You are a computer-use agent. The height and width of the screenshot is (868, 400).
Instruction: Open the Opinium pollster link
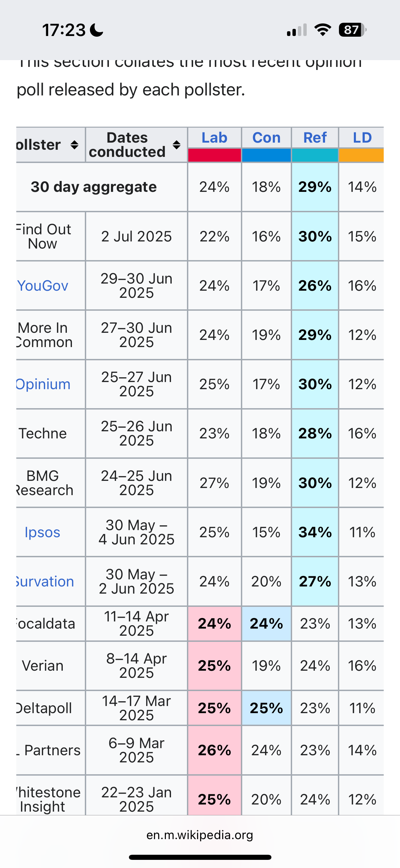(43, 384)
